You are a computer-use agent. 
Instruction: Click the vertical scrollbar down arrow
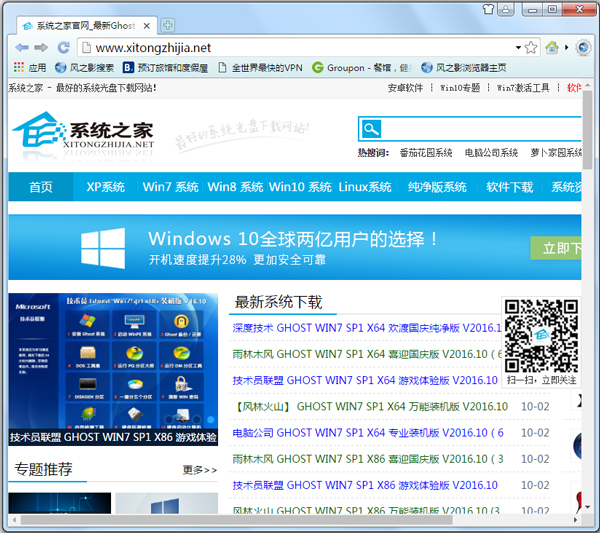pyautogui.click(x=587, y=507)
